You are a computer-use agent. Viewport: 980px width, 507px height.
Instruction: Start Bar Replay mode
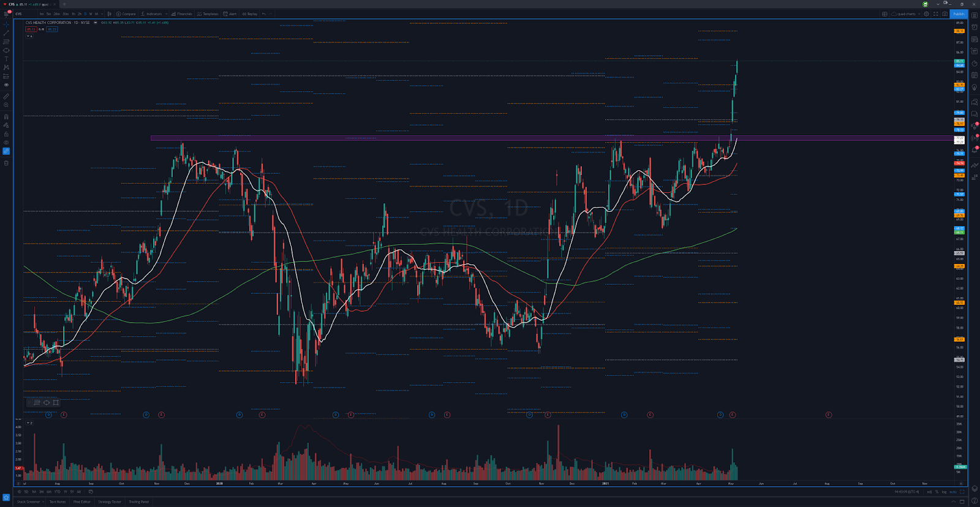pos(249,14)
